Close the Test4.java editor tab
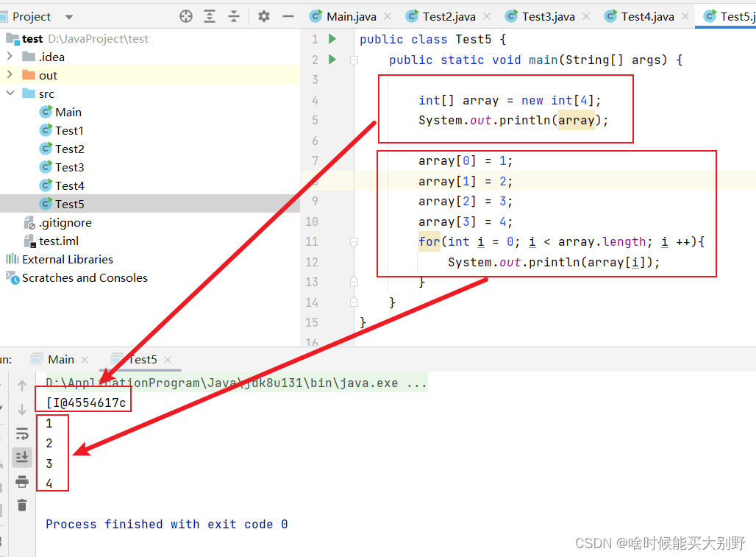The width and height of the screenshot is (756, 557). click(x=685, y=16)
